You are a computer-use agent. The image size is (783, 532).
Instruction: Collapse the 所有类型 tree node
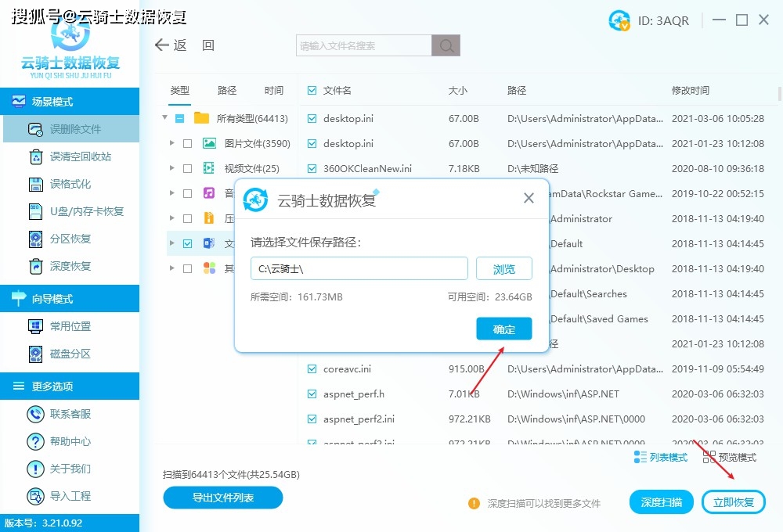pyautogui.click(x=164, y=118)
